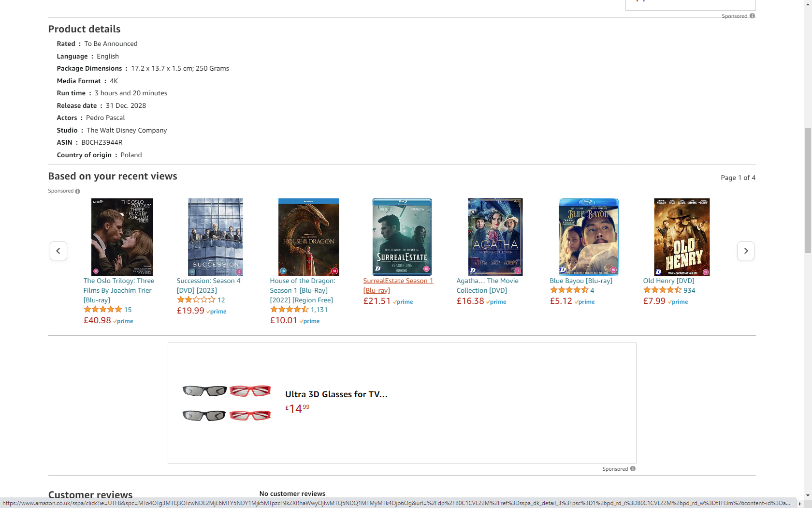Click the £14.99 glasses price
The height and width of the screenshot is (508, 812).
[x=297, y=408]
